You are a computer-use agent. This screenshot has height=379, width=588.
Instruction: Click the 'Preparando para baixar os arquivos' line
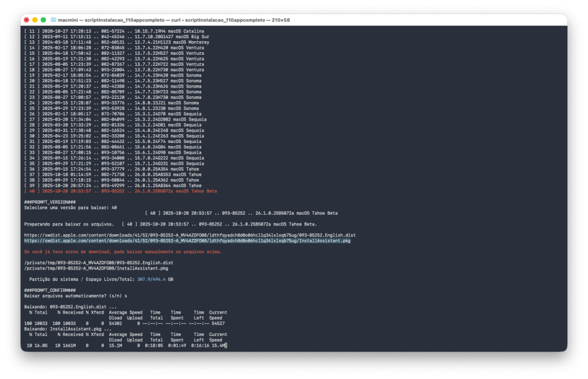point(171,224)
